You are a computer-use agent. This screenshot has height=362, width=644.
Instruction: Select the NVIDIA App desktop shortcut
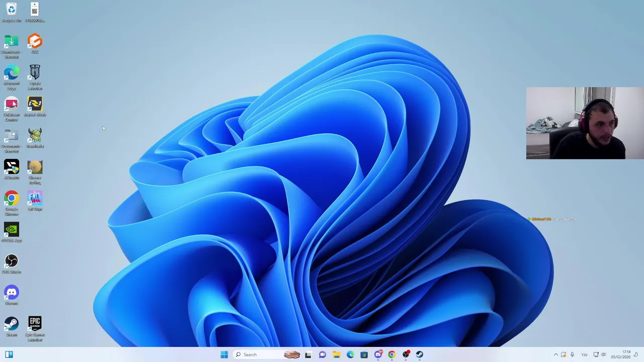tap(12, 232)
